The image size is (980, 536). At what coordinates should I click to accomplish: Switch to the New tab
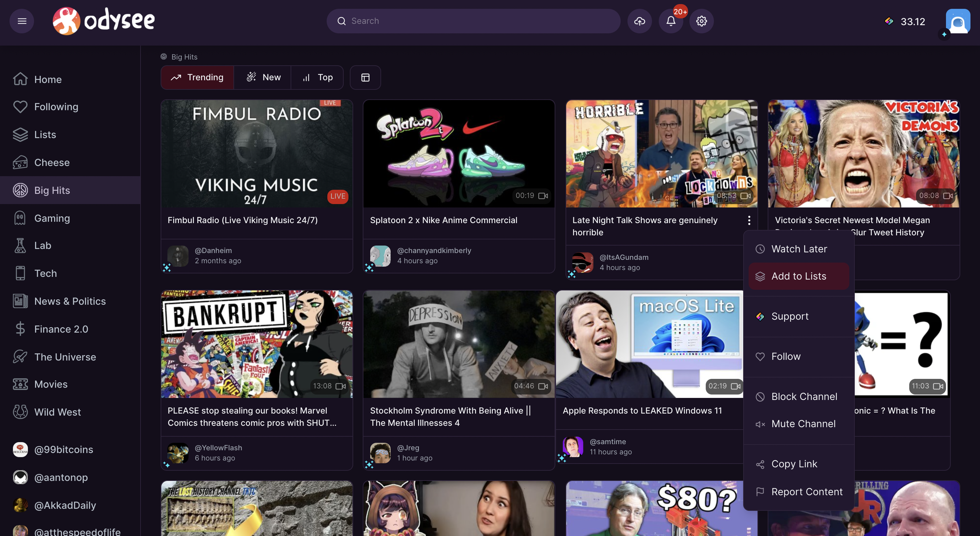pos(262,78)
